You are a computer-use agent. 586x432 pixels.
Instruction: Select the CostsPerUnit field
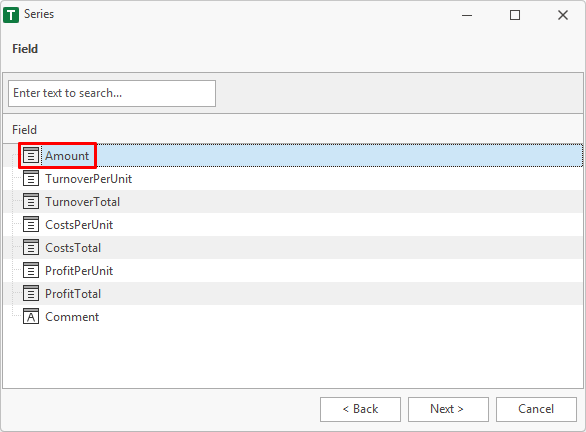tap(293, 225)
